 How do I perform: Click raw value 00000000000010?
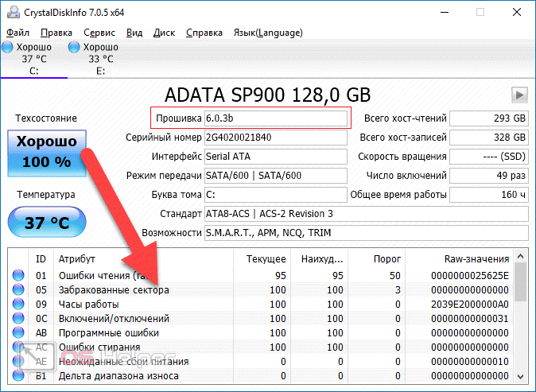470,362
